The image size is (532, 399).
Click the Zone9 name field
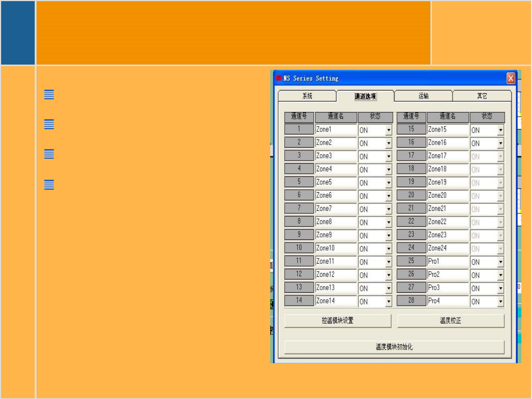click(x=336, y=235)
